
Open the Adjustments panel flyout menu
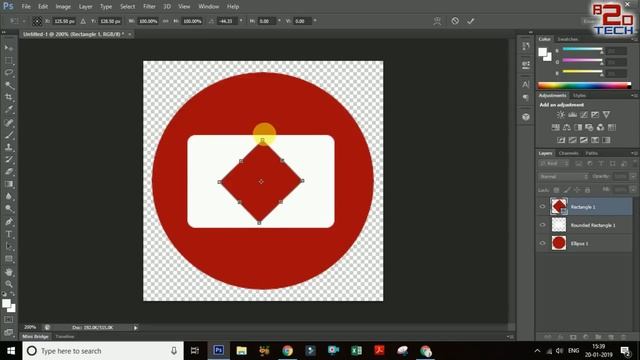tap(634, 96)
